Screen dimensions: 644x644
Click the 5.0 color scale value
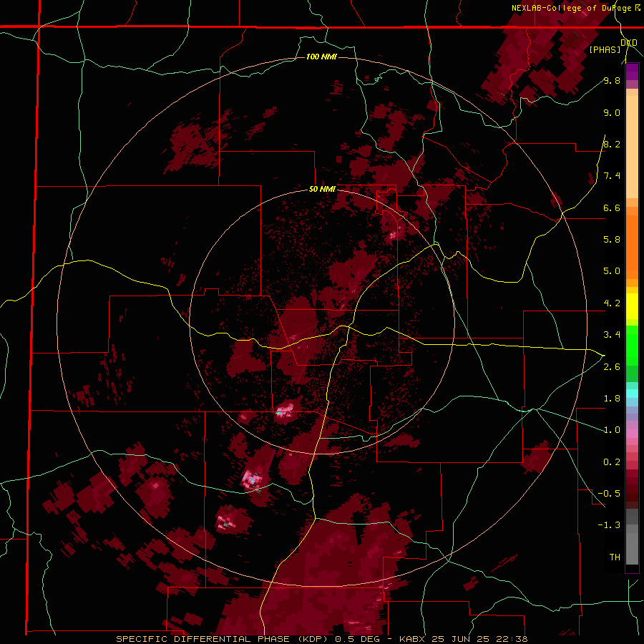coord(612,271)
